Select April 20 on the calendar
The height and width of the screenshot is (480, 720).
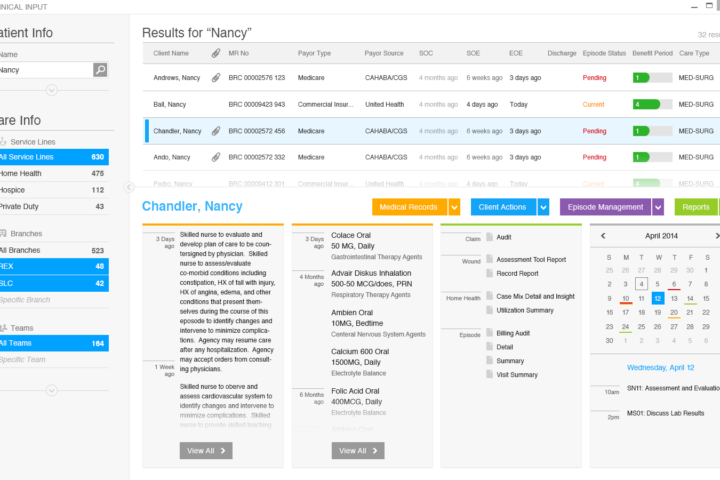pos(674,313)
